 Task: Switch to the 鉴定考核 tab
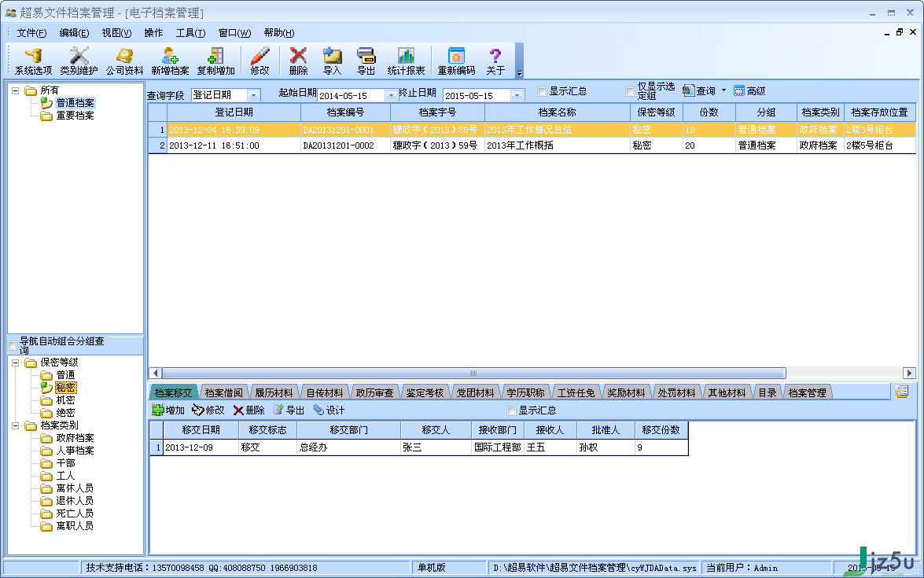(x=425, y=393)
